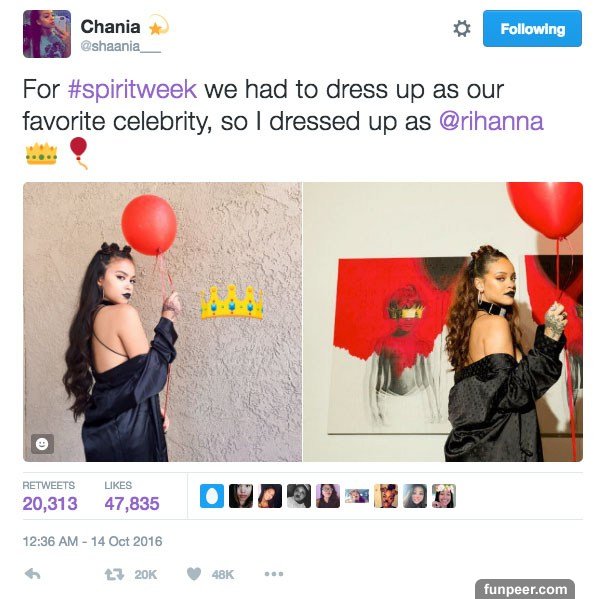
Task: Open the three-dot more options
Action: pyautogui.click(x=274, y=574)
